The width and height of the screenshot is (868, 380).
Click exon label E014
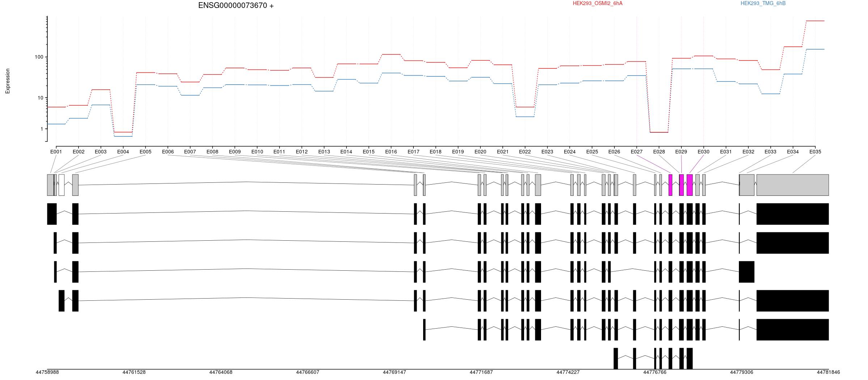[346, 152]
